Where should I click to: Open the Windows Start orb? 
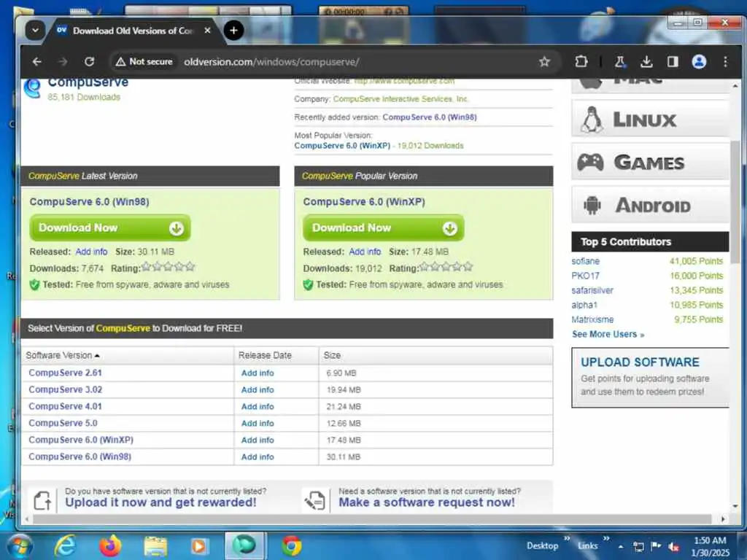click(19, 546)
